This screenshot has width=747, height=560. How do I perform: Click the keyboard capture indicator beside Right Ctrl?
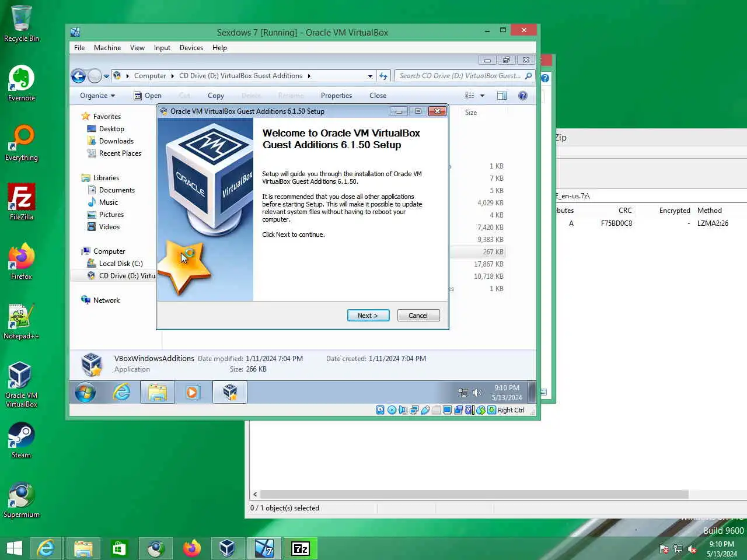[491, 410]
